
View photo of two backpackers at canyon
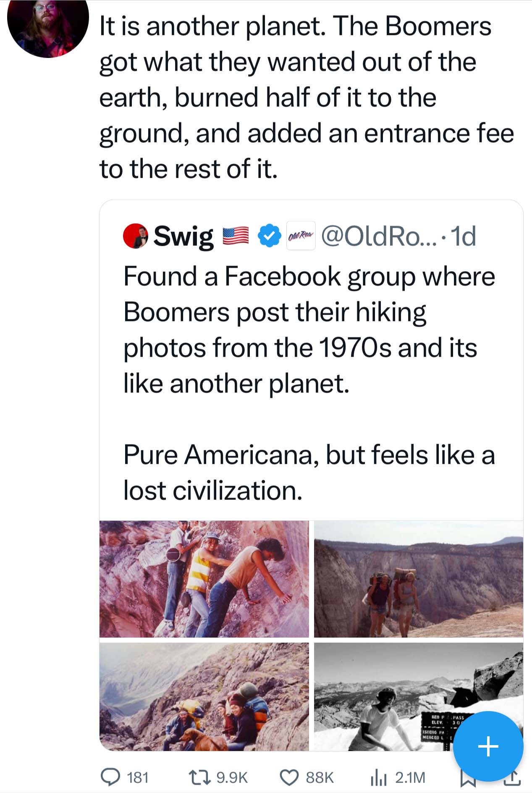click(x=419, y=579)
